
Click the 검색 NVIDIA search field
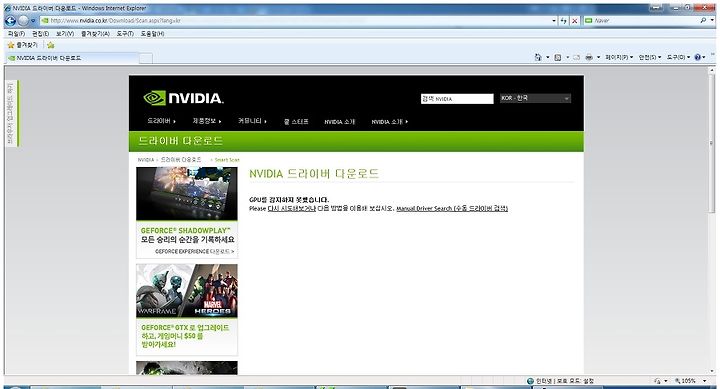click(x=457, y=99)
